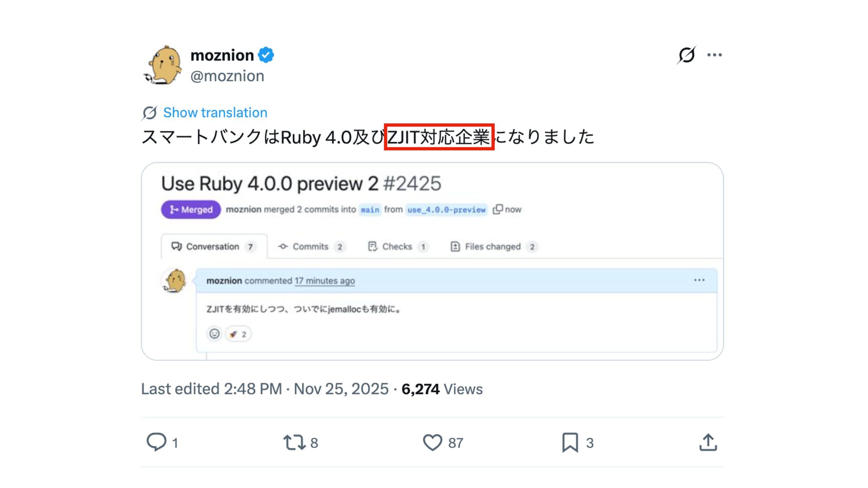The height and width of the screenshot is (488, 868).
Task: Switch to the Commits tab
Action: (x=311, y=247)
